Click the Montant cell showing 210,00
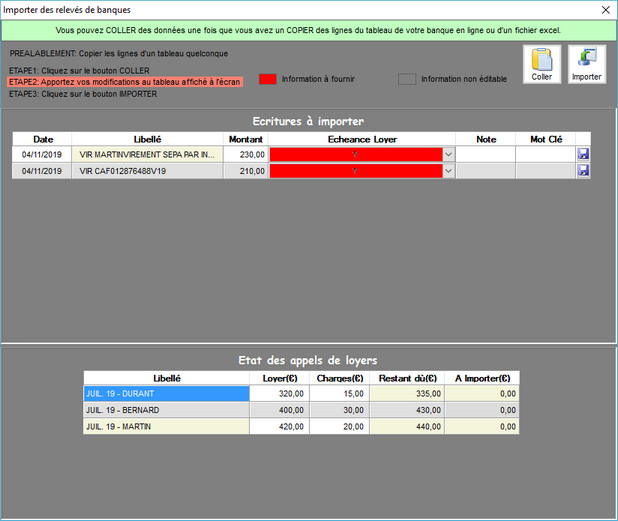 point(245,171)
